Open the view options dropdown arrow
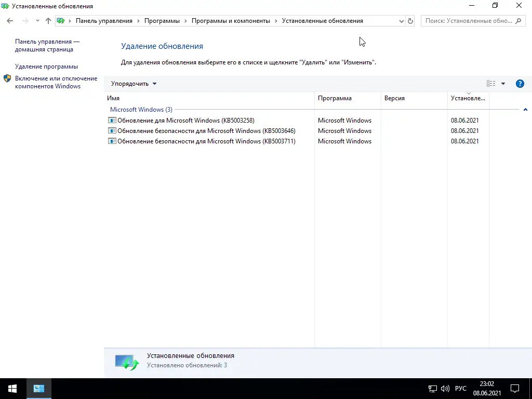This screenshot has width=532, height=399. tap(502, 83)
